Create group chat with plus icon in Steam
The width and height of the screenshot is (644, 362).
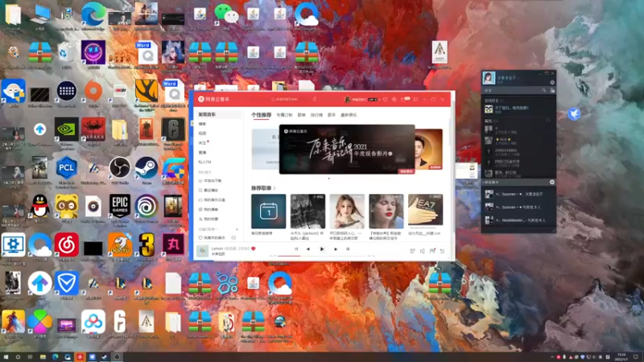(x=552, y=183)
